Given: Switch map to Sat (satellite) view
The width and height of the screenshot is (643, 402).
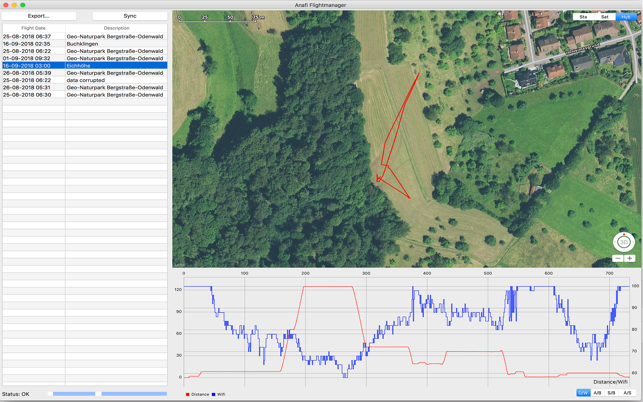Looking at the screenshot, I should point(604,17).
